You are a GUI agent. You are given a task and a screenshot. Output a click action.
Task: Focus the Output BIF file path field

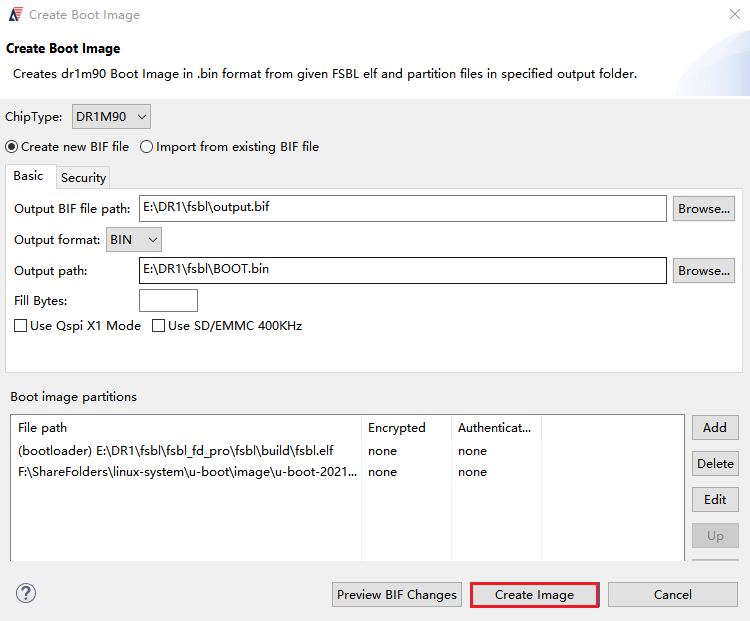[x=403, y=208]
